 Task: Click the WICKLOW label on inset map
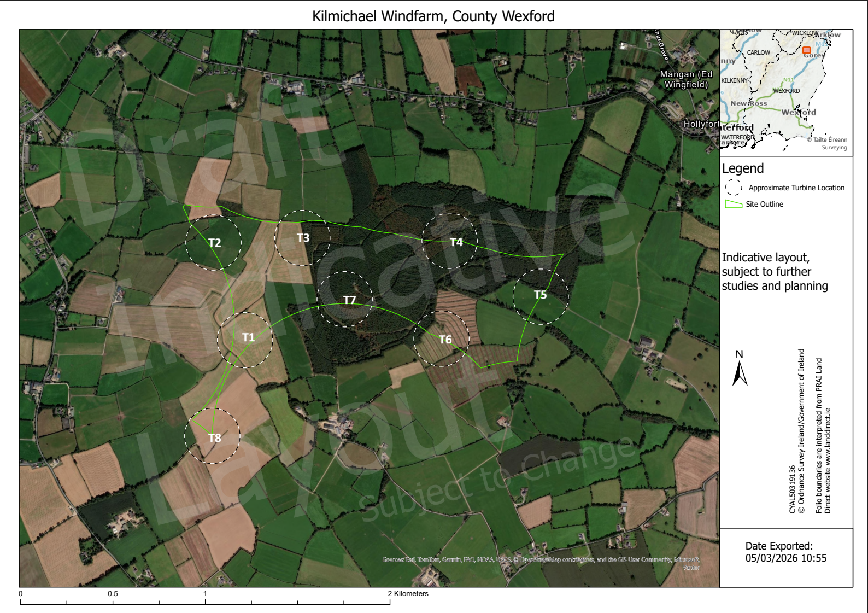click(x=805, y=33)
